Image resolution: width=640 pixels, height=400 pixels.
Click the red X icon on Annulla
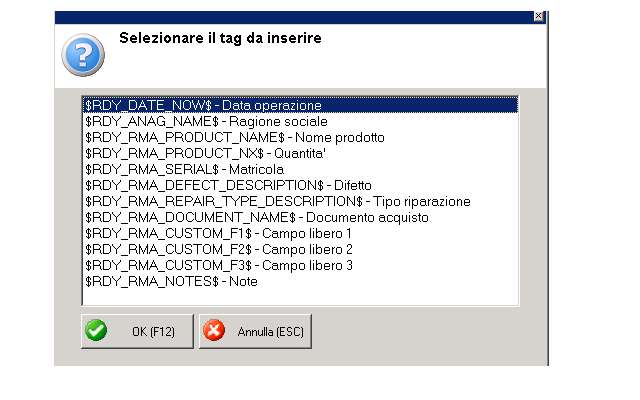tap(214, 331)
